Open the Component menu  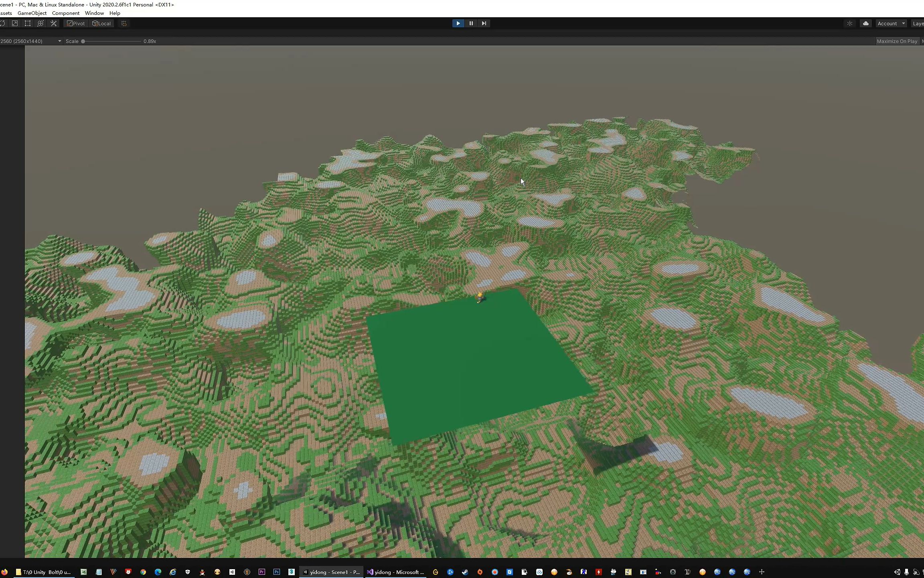66,13
